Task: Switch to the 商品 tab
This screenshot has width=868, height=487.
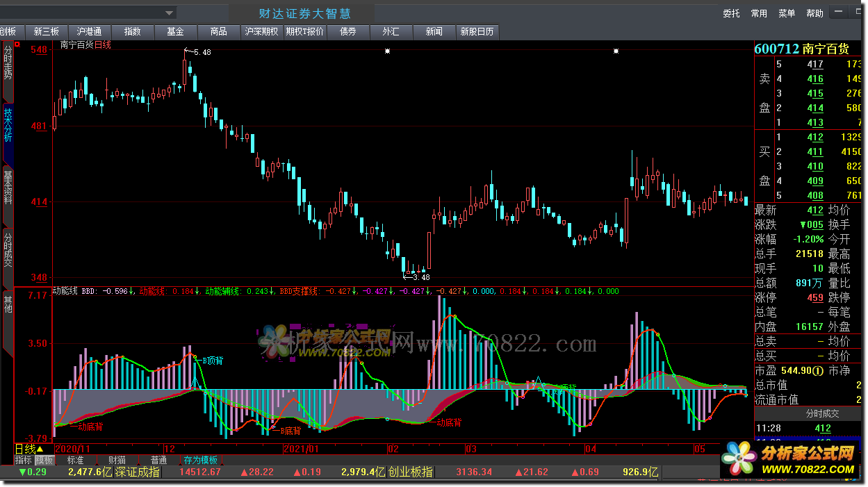Action: point(218,32)
